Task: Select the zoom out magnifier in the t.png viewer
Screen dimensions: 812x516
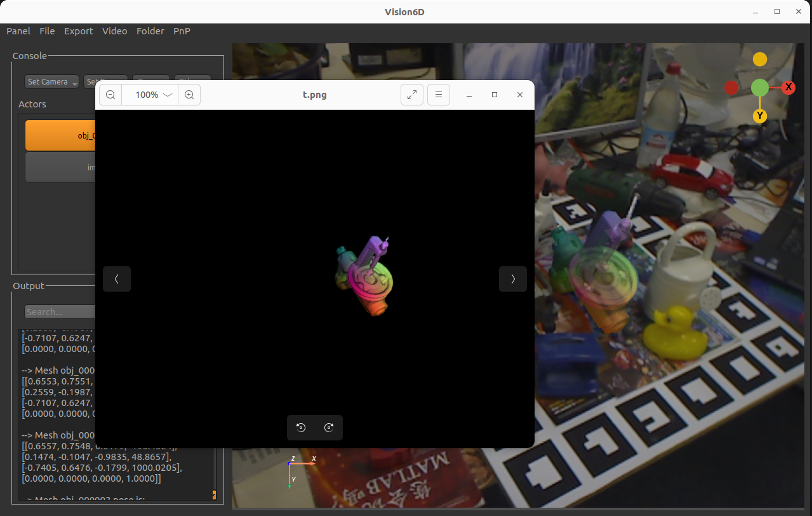Action: 110,94
